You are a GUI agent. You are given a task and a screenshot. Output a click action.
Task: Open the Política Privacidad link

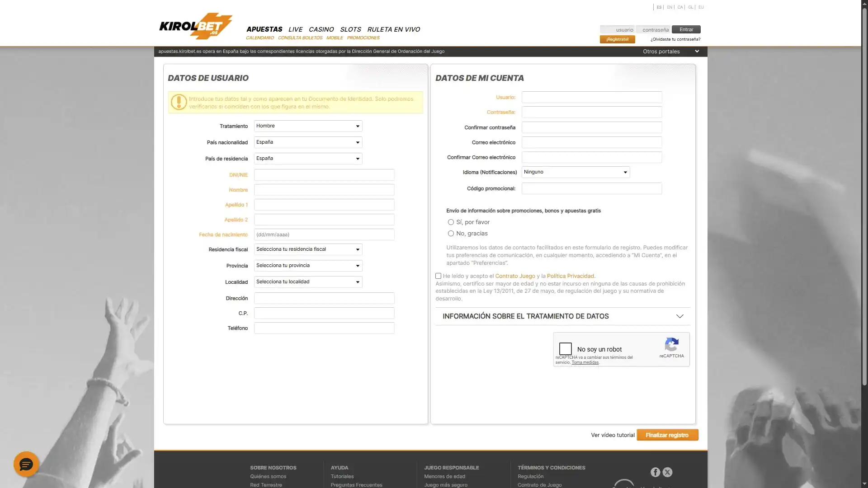pyautogui.click(x=570, y=276)
